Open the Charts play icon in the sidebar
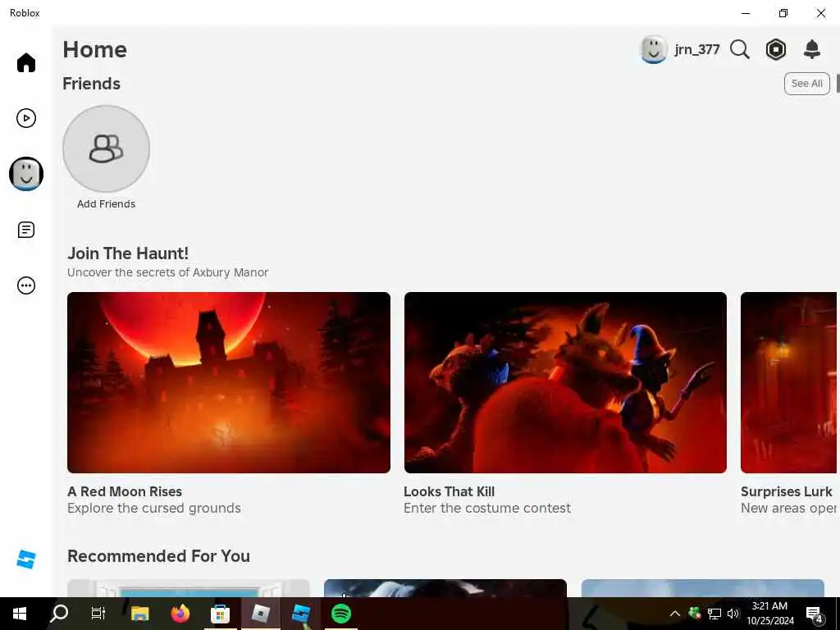 (x=25, y=118)
